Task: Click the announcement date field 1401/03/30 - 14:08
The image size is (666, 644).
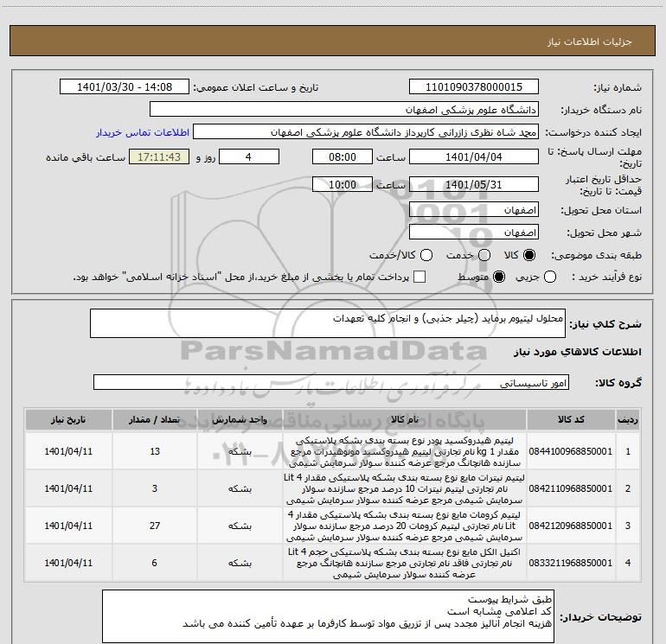Action: [125, 87]
